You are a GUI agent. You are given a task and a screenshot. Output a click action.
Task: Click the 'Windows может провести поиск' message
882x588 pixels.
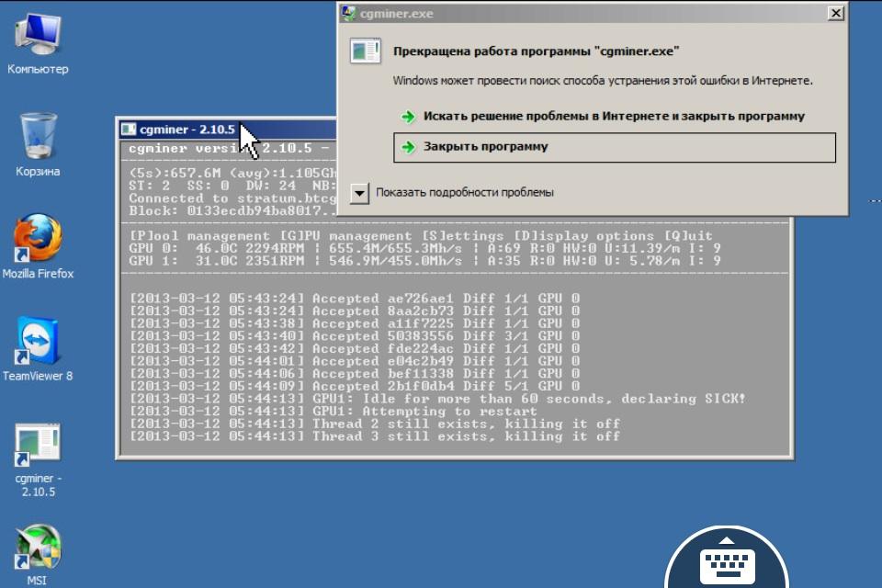[x=603, y=81]
